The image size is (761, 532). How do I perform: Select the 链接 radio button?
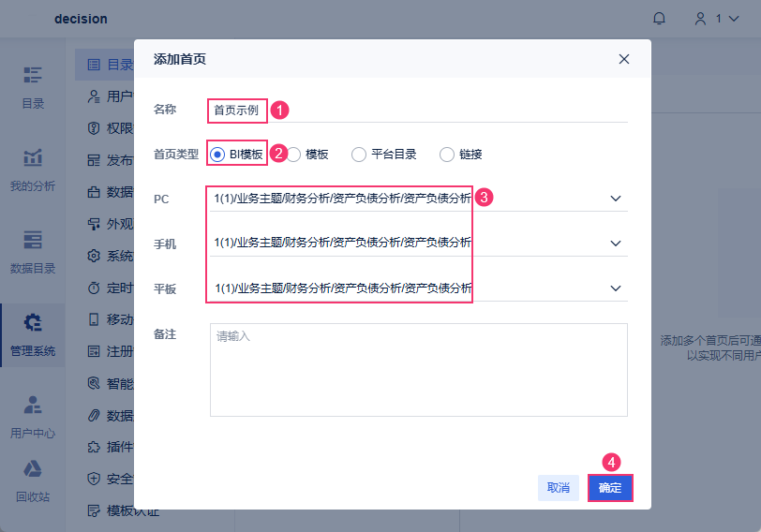click(x=446, y=155)
